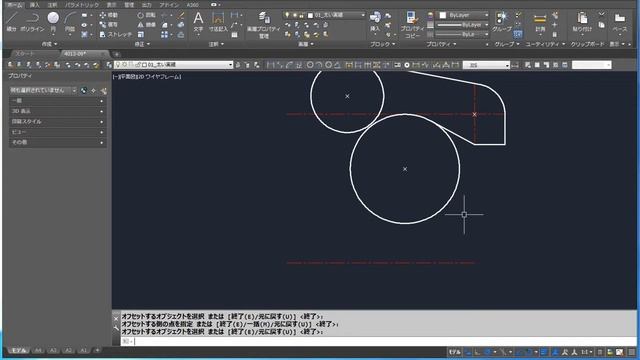Viewport: 640px width, 360px height.
Task: Open the ホーム ribbon tab
Action: pyautogui.click(x=14, y=5)
